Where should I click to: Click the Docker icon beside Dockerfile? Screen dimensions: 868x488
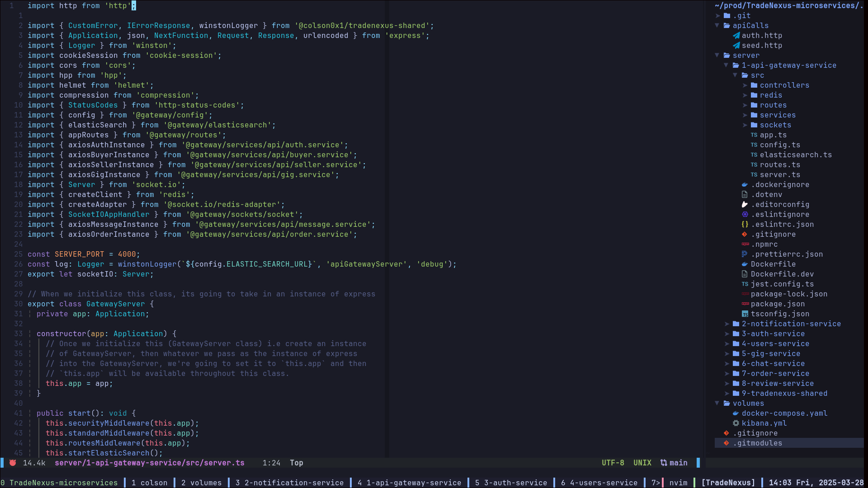[x=745, y=264]
